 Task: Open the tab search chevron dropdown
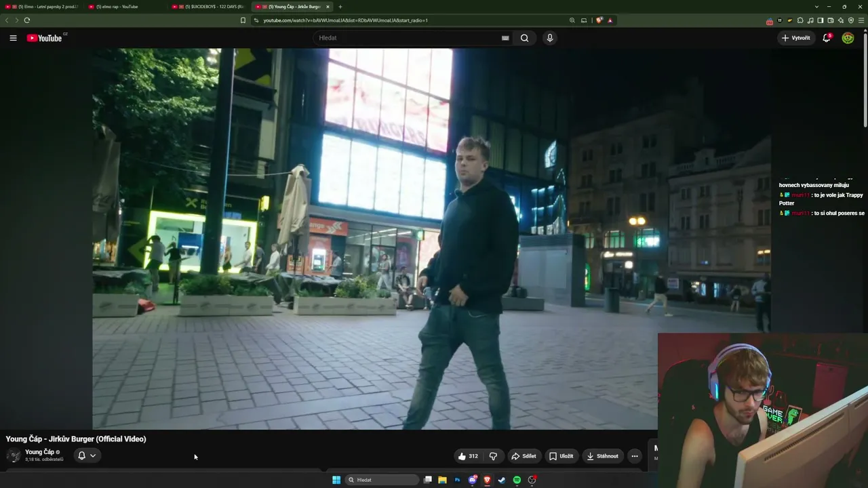click(x=818, y=7)
